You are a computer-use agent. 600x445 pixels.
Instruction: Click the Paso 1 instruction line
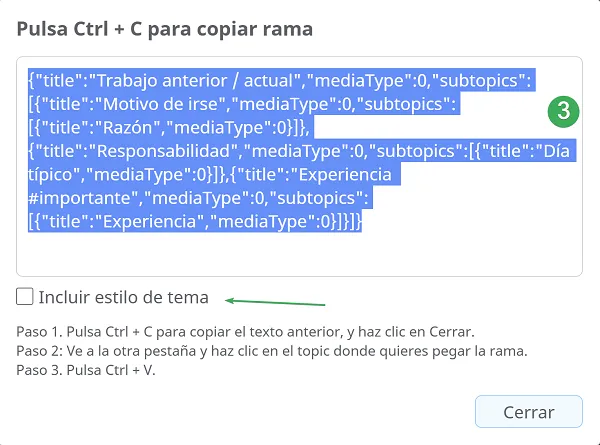click(x=245, y=331)
